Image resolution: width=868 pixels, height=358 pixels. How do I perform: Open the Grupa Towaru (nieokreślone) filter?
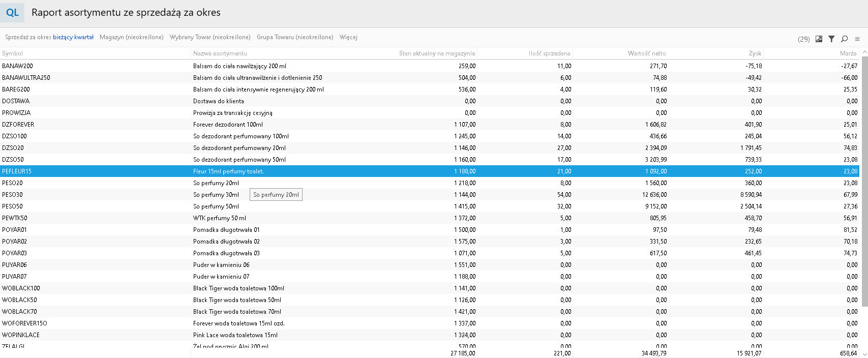pyautogui.click(x=295, y=37)
